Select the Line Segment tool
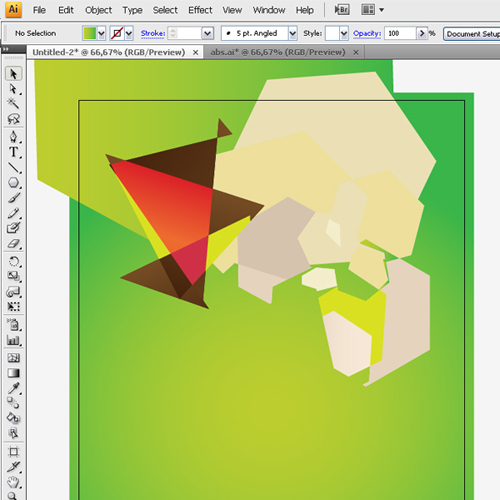500x500 pixels. (13, 167)
